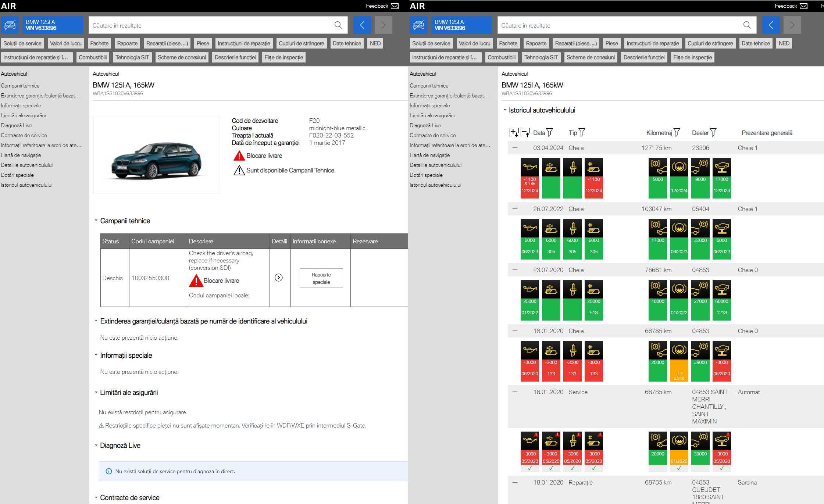
Task: Open Scheme de conexiuni tab in left window
Action: [x=182, y=57]
